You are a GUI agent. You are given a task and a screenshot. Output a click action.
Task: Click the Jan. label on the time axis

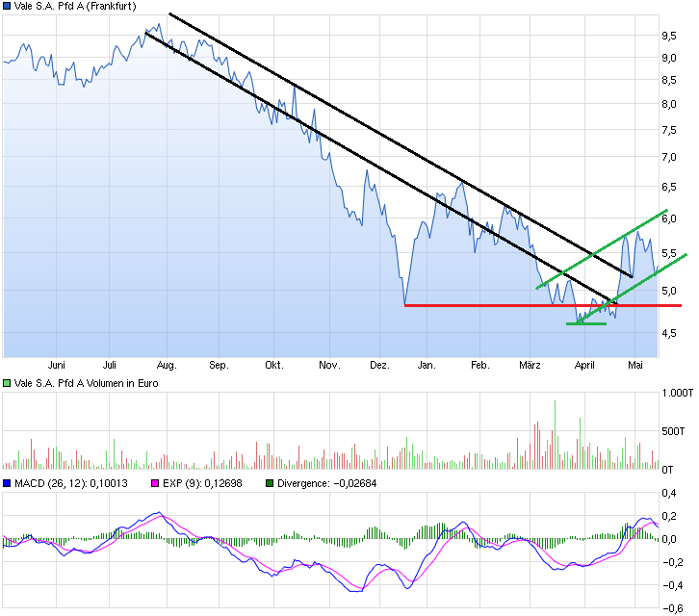427,366
